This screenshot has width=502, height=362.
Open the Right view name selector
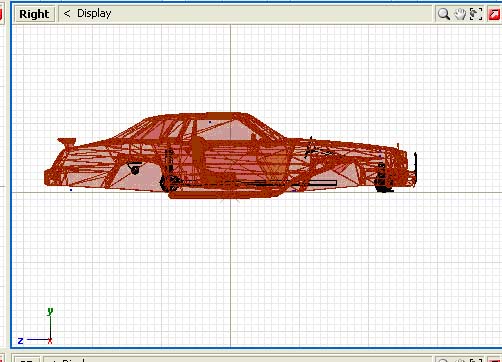click(35, 14)
